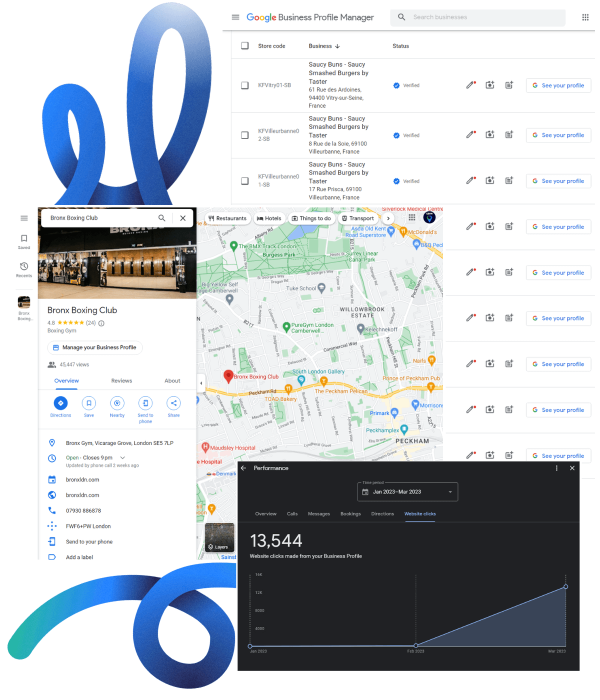This screenshot has height=700, width=600.
Task: Select Performance Messages tab
Action: click(x=319, y=514)
